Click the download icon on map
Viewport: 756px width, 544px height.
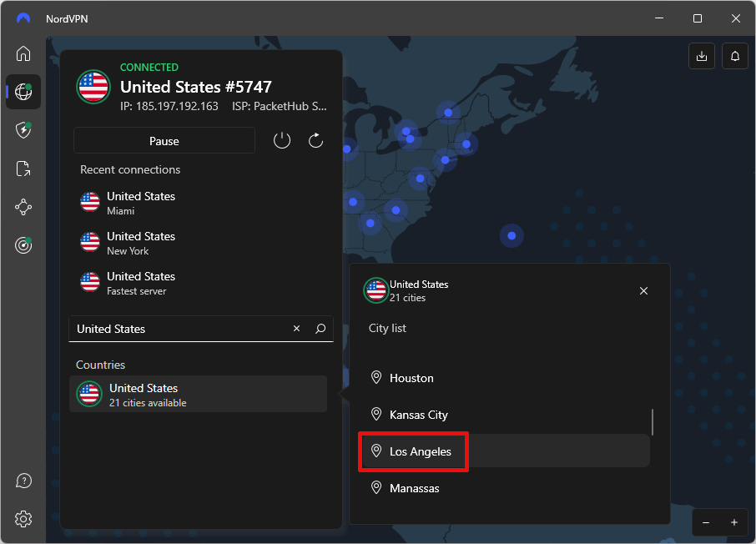click(702, 56)
